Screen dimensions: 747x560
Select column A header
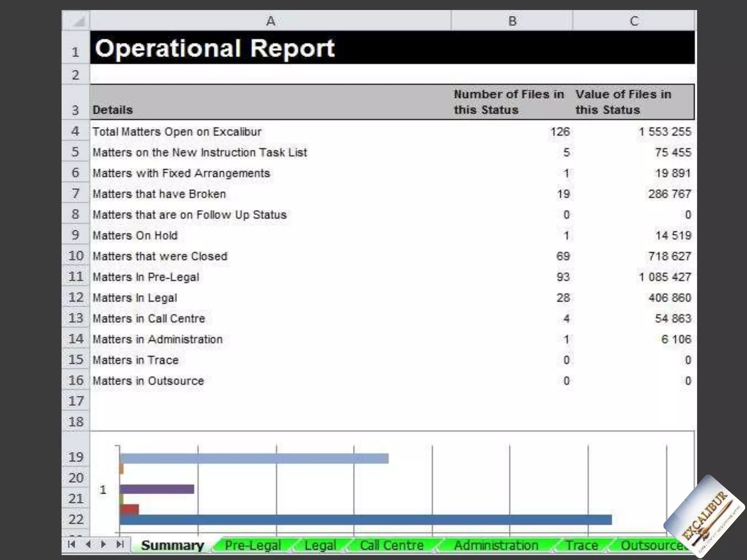point(270,21)
